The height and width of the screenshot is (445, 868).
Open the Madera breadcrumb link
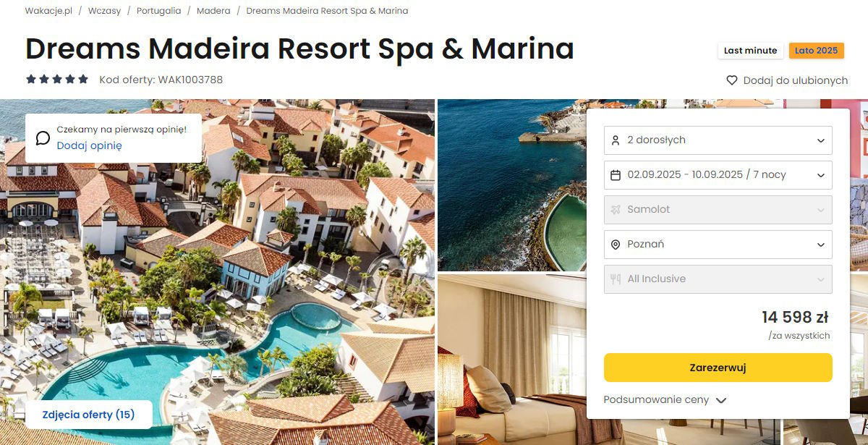(x=213, y=11)
